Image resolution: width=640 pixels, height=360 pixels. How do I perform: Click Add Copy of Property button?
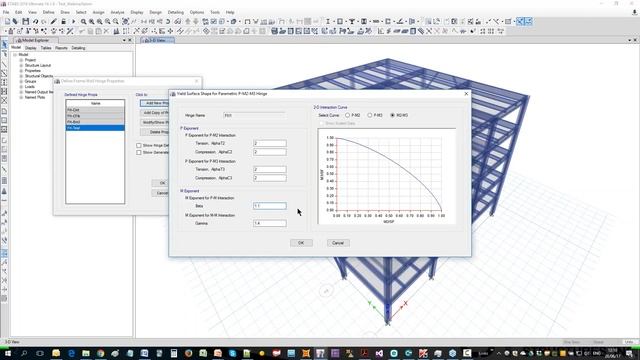pos(155,113)
